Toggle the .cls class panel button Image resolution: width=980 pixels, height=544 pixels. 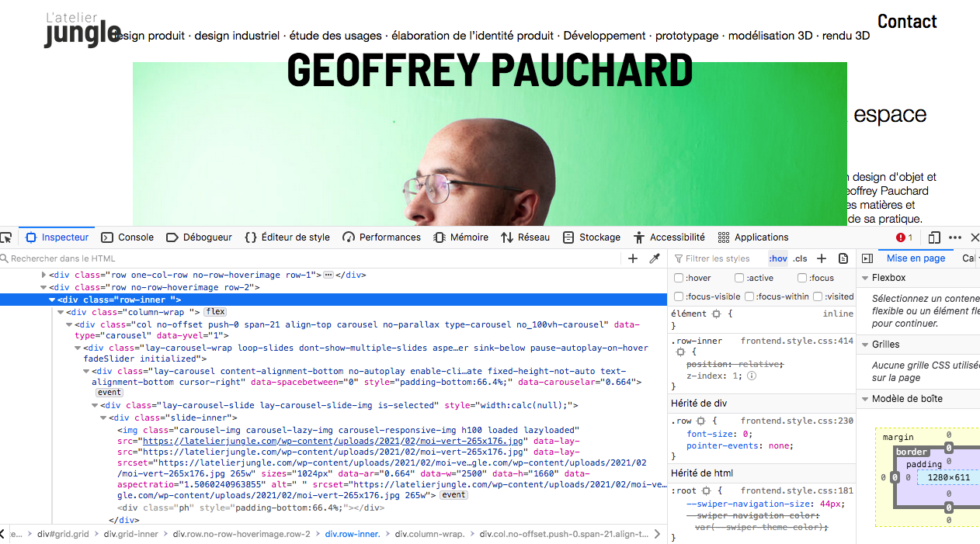[x=800, y=258]
